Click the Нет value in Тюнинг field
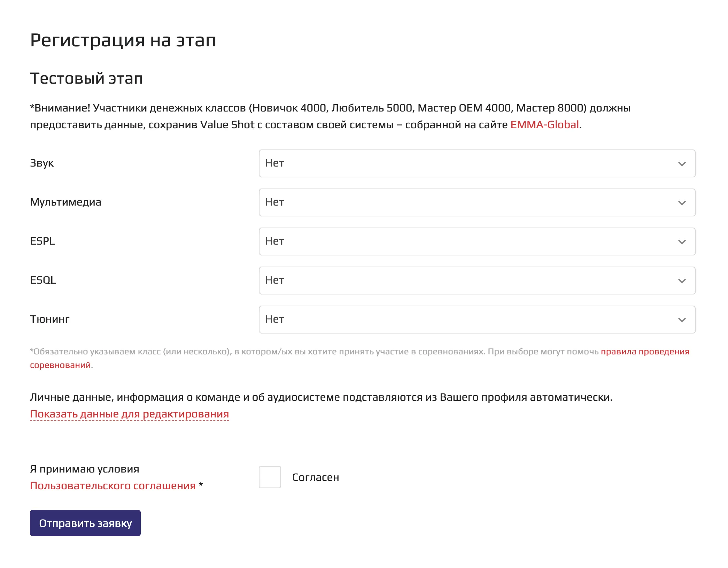728x568 pixels. (274, 320)
